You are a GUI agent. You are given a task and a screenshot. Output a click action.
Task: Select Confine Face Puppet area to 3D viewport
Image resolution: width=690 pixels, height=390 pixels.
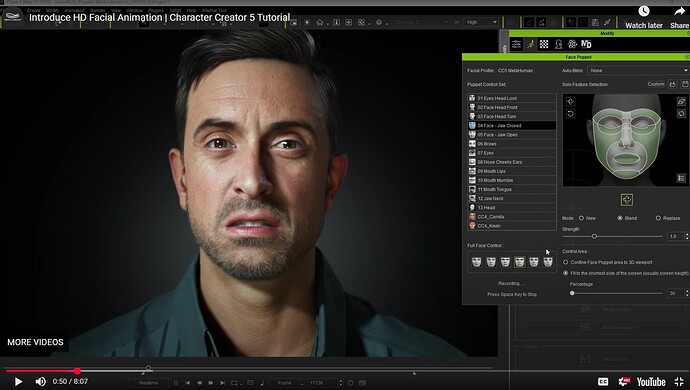(x=566, y=262)
